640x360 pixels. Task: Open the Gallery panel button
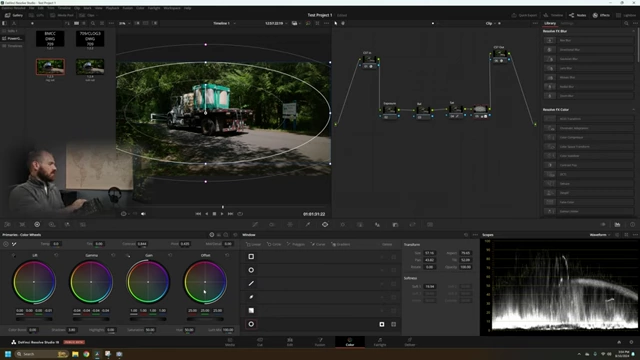click(14, 15)
